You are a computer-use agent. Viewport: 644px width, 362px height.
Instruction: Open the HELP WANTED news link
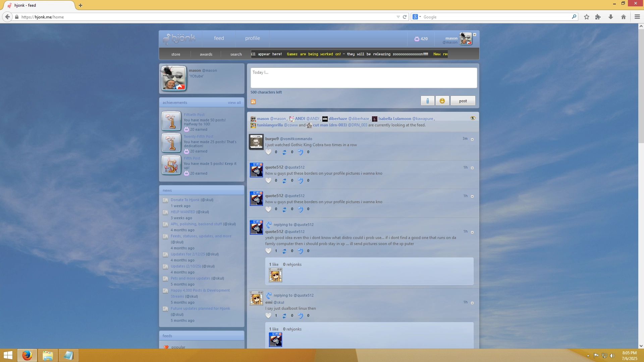183,212
